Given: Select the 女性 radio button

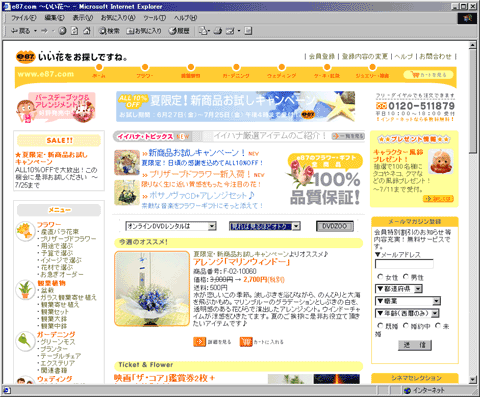Looking at the screenshot, I should coord(380,277).
